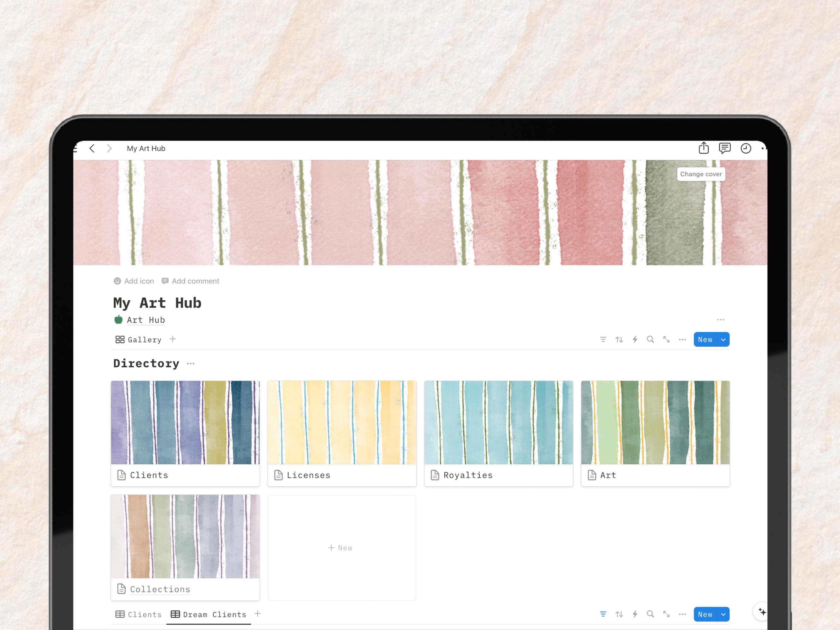Click Add icon above the page title
The image size is (840, 630).
click(133, 281)
